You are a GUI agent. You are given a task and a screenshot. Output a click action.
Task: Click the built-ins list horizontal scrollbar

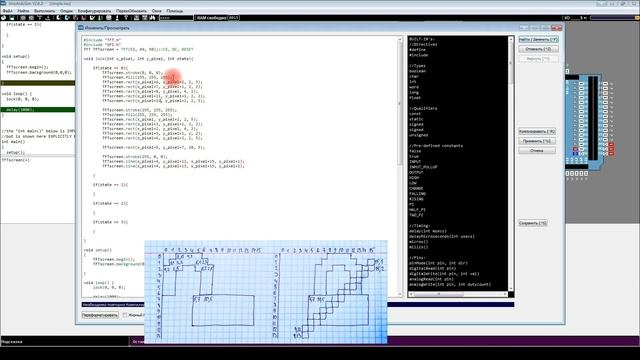pyautogui.click(x=458, y=294)
